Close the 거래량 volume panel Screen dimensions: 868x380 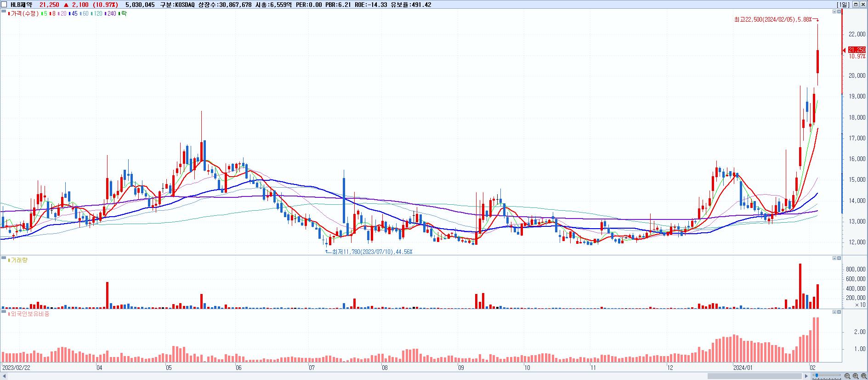tap(839, 258)
